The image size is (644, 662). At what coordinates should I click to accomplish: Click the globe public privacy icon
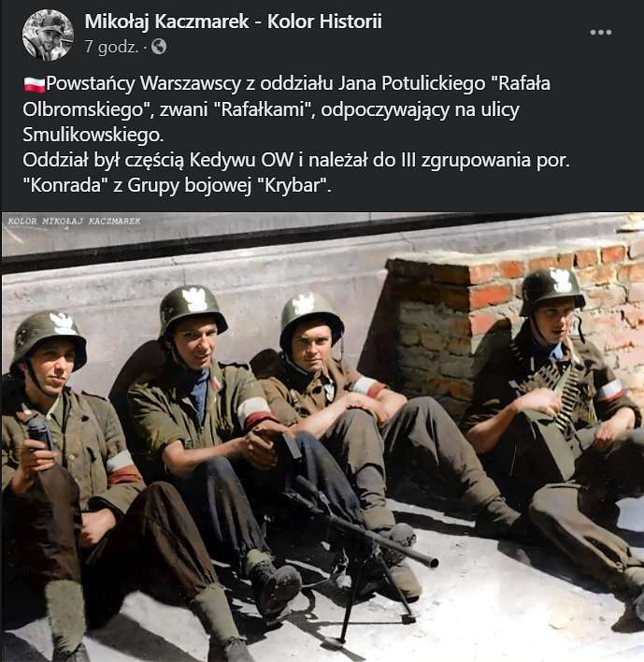tap(159, 47)
